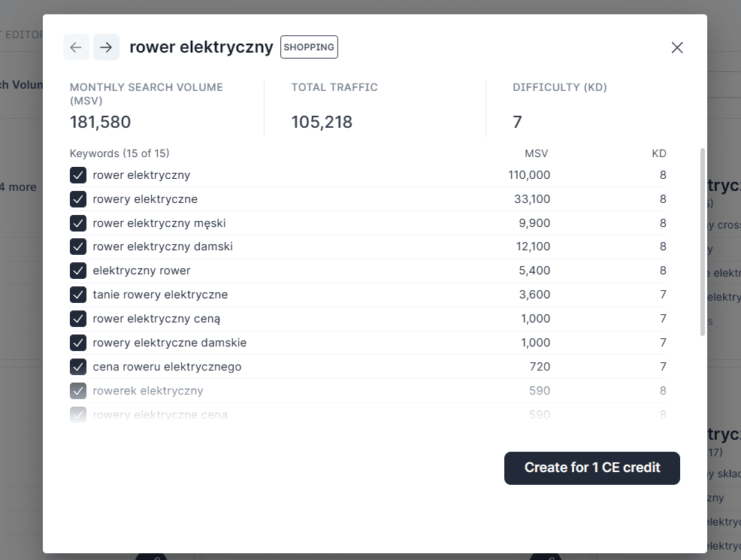Viewport: 741px width, 560px height.
Task: Deselect 'rower elektryczny damski' keyword
Action: point(78,247)
